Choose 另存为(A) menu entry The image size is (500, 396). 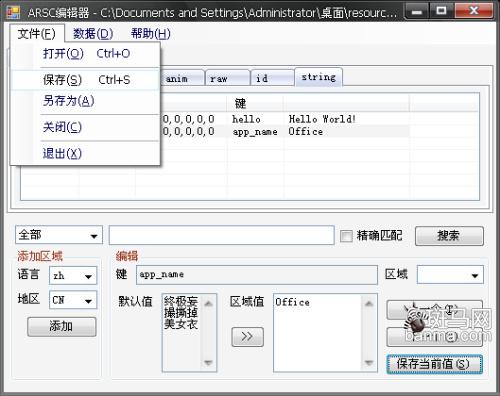coord(86,101)
